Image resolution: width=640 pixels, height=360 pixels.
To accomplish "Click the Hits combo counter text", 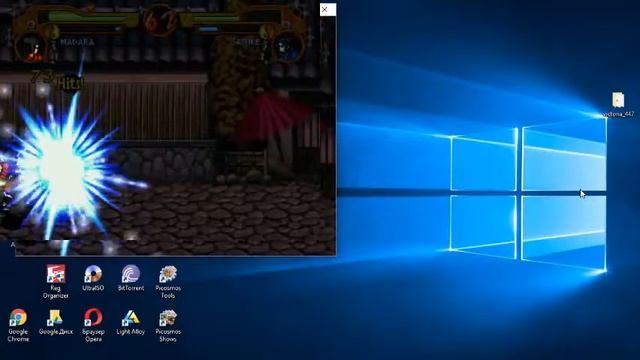I will (58, 80).
